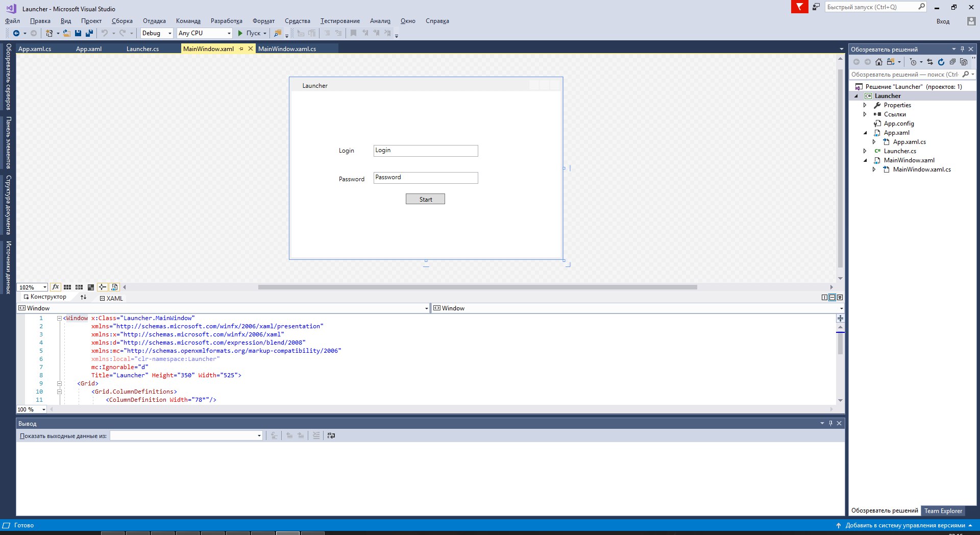Click the auto-hide pin of the Вывод panel
Image resolution: width=980 pixels, height=535 pixels.
coord(830,423)
